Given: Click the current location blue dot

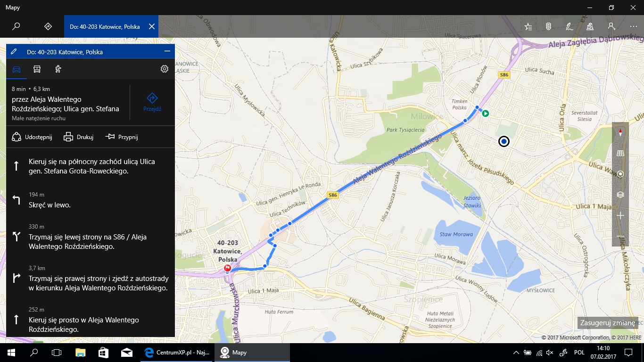Looking at the screenshot, I should coord(504,141).
